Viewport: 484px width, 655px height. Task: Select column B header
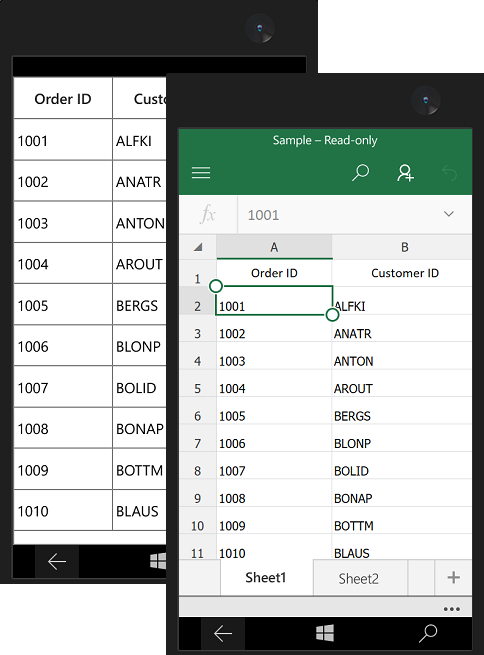point(402,247)
